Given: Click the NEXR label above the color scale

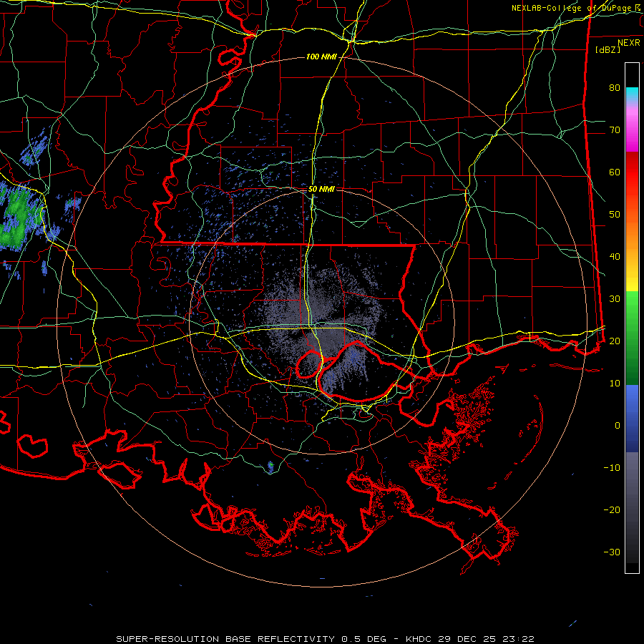Looking at the screenshot, I should tap(629, 43).
